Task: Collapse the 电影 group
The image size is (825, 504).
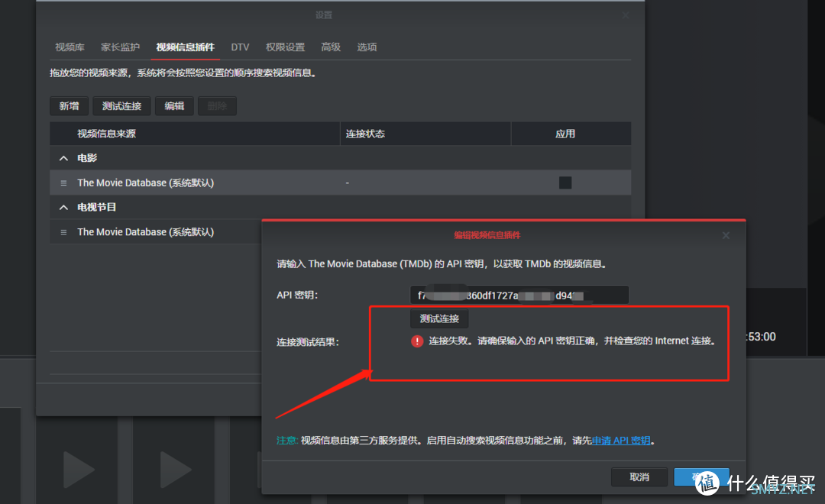Action: tap(63, 158)
